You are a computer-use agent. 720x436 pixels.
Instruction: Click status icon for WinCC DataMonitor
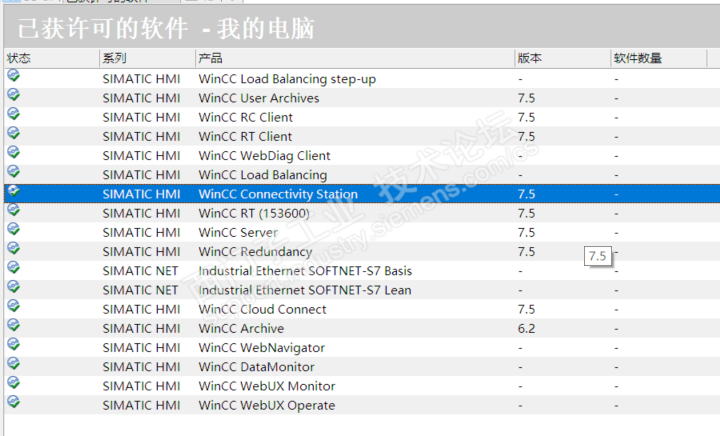[x=13, y=363]
